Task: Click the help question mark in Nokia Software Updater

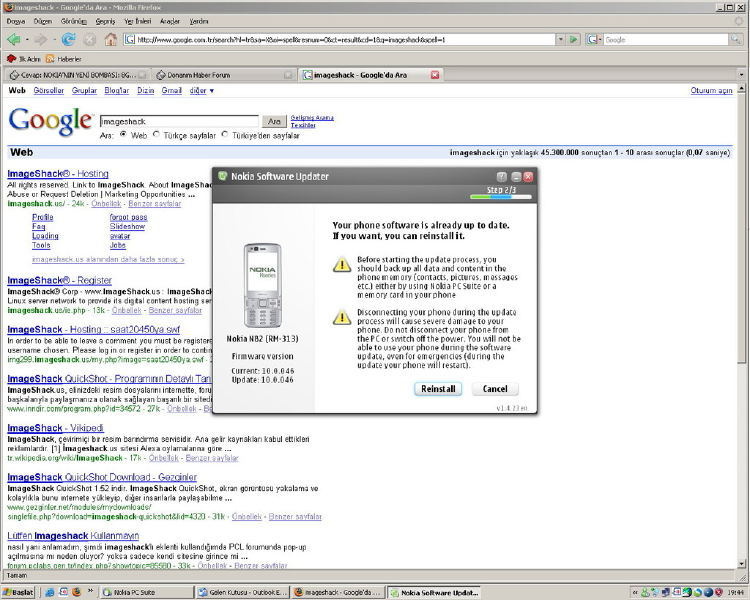Action: [501, 177]
